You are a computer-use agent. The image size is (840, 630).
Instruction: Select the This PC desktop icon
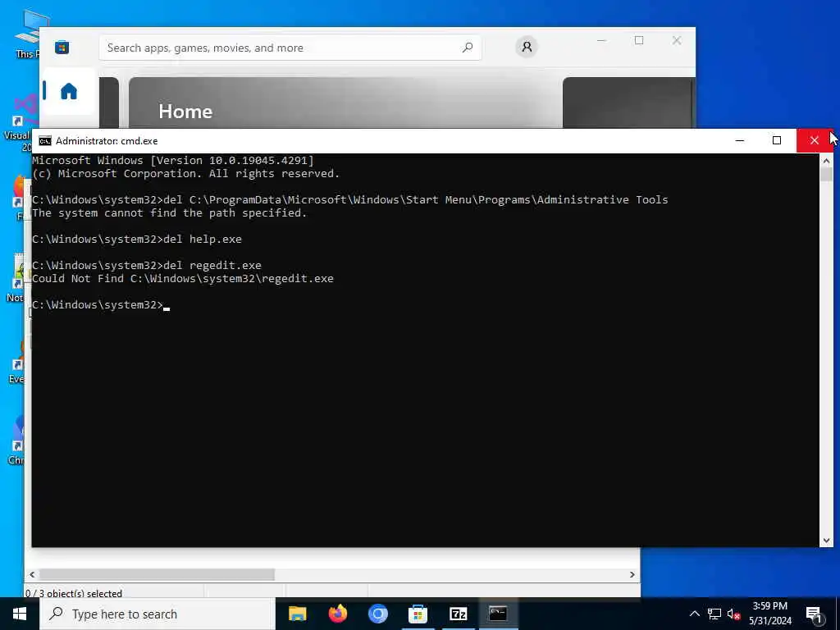27,33
